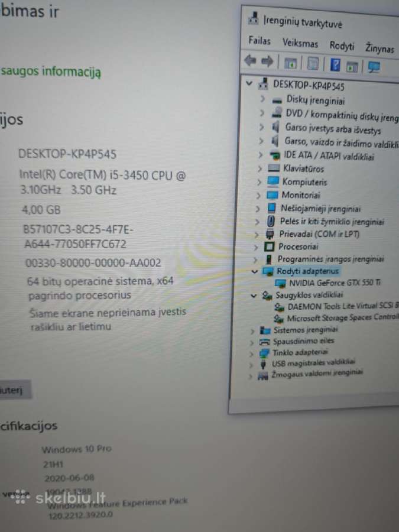Click the 2020-06-08 install date
Image resolution: width=399 pixels, height=532 pixels.
coord(69,478)
